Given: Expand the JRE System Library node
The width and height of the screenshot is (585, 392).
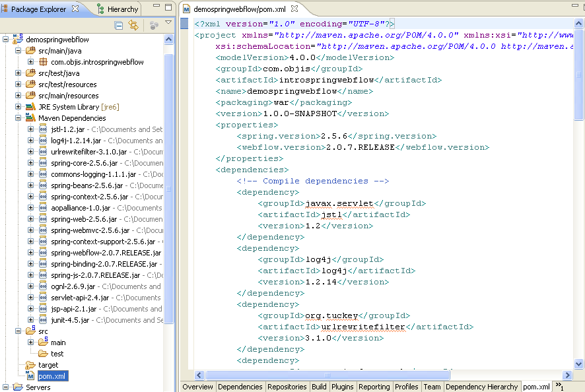Looking at the screenshot, I should tap(18, 106).
